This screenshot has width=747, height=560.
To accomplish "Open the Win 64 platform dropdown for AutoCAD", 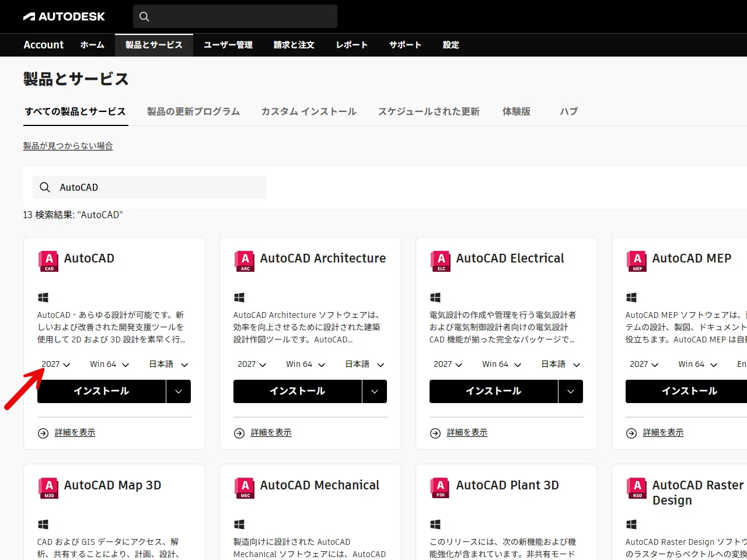I will click(x=110, y=364).
